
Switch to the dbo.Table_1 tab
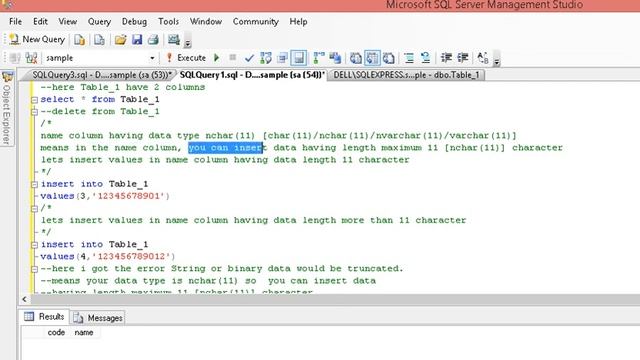[x=407, y=75]
